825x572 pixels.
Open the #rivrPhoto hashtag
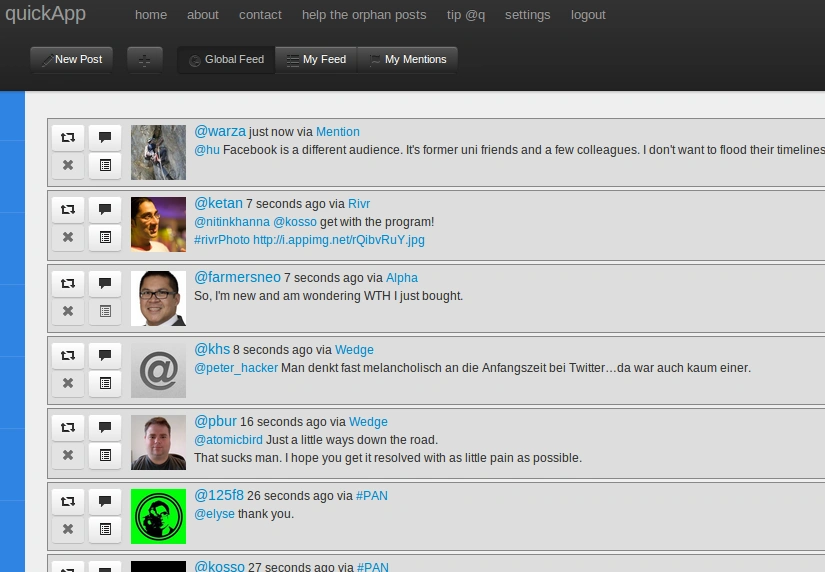coord(222,240)
